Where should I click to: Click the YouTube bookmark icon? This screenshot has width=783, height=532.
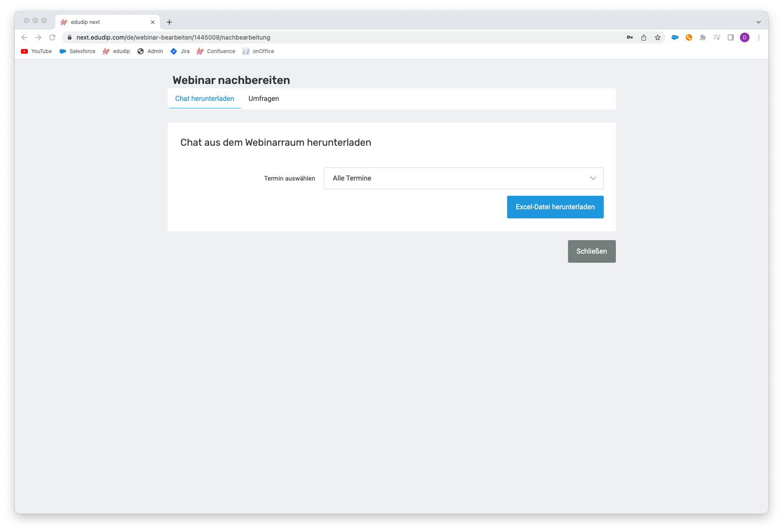point(24,51)
